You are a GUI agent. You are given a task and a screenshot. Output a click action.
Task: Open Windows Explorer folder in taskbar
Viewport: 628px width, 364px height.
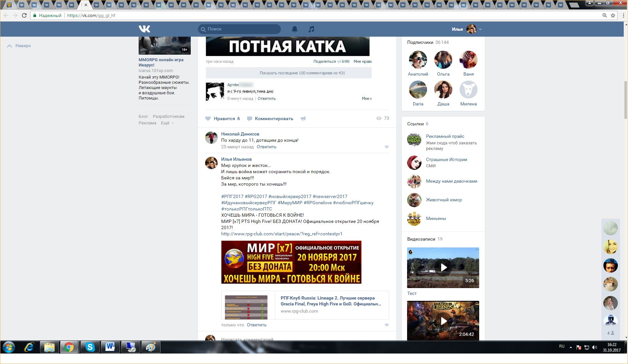click(x=49, y=347)
